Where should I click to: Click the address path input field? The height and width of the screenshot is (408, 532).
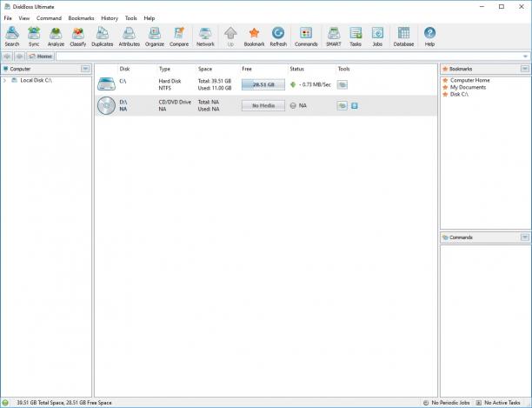(x=289, y=57)
